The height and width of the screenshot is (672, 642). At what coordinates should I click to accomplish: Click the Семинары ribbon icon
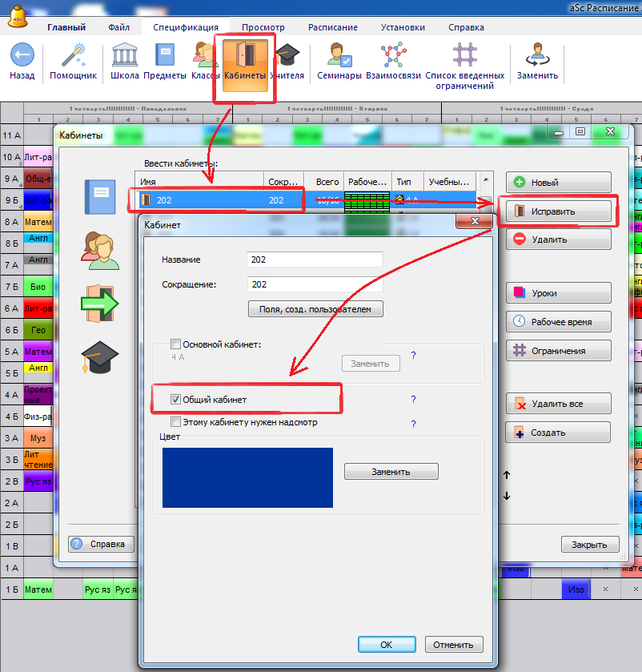tap(339, 56)
